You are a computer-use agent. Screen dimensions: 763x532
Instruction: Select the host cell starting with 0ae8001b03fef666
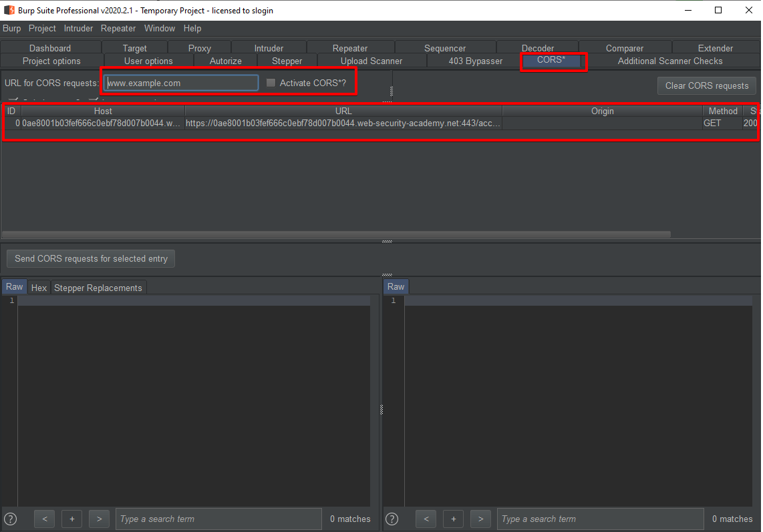coord(103,123)
